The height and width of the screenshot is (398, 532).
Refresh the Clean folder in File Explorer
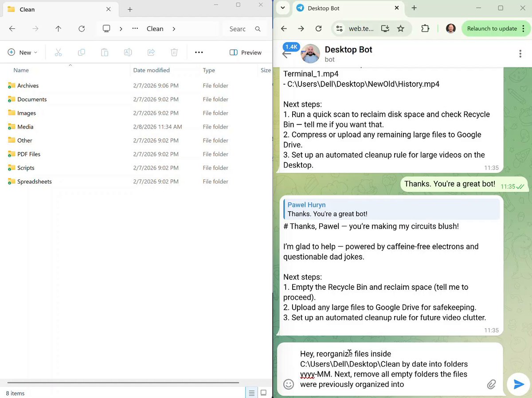click(x=82, y=29)
